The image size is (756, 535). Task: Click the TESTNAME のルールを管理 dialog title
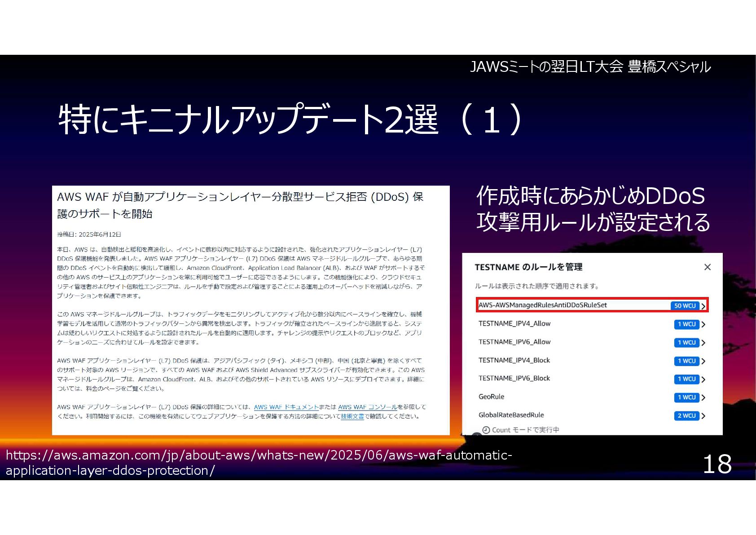point(528,267)
